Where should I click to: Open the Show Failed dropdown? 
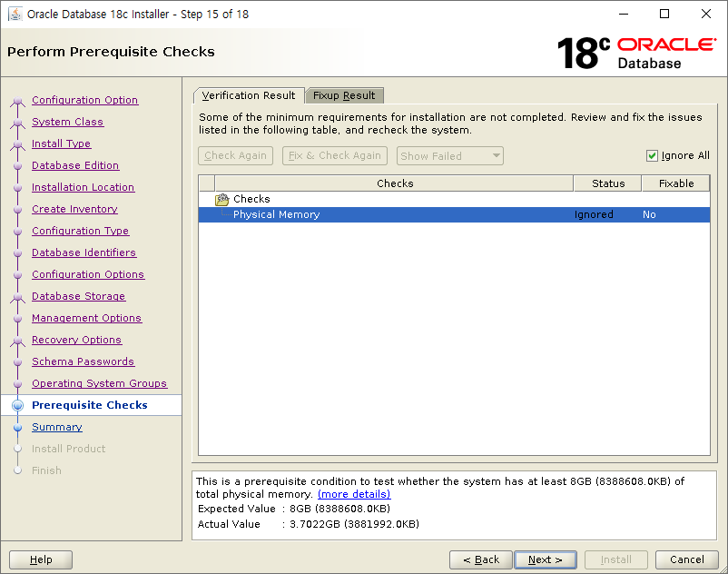(450, 155)
